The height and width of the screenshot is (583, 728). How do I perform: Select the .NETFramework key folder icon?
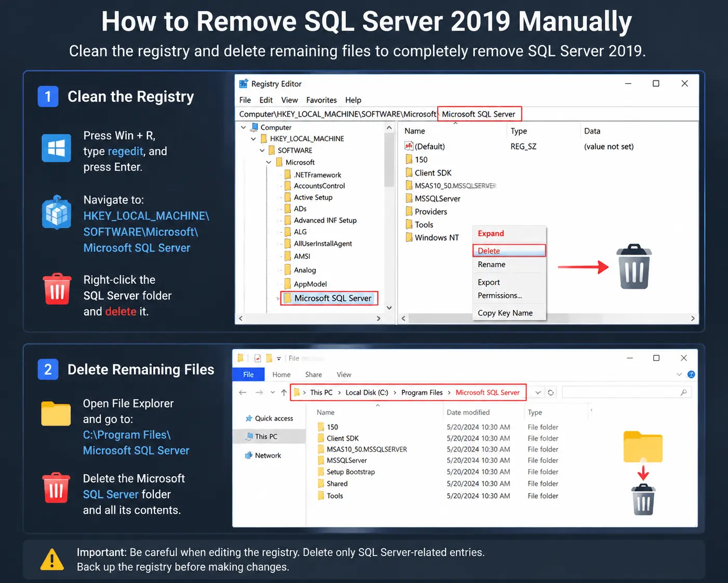(x=288, y=175)
